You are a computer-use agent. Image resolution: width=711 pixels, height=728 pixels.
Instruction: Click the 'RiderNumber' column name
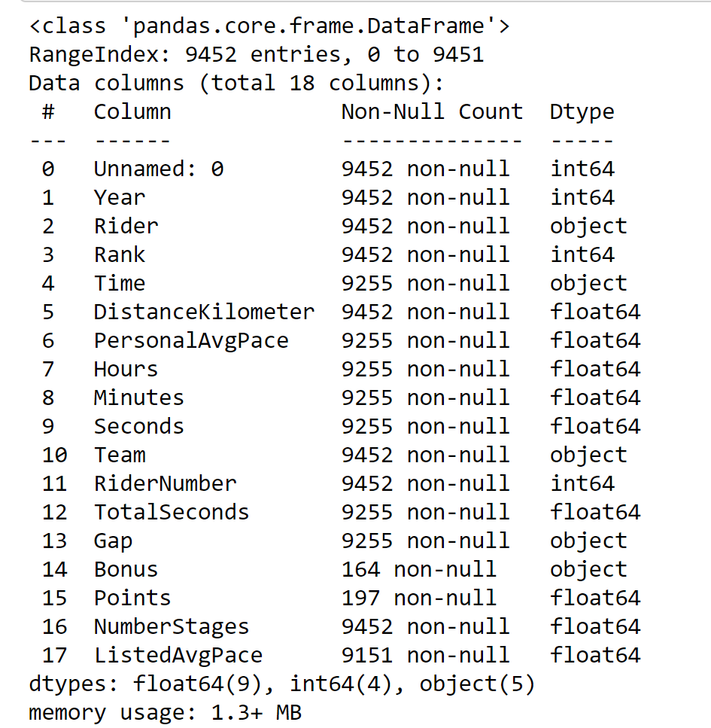[165, 483]
